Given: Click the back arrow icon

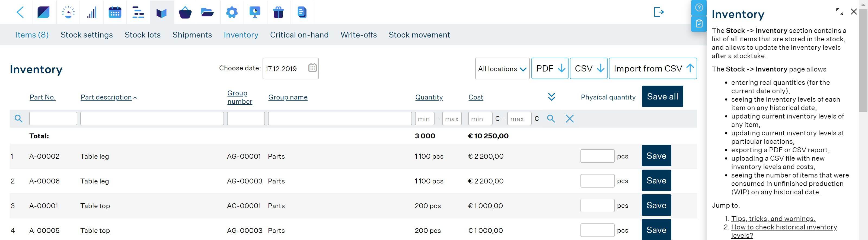Looking at the screenshot, I should (x=20, y=13).
